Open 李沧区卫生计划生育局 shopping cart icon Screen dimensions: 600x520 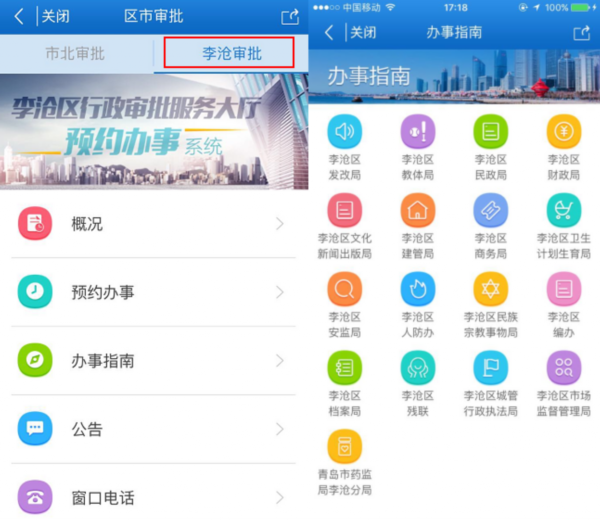pyautogui.click(x=563, y=210)
